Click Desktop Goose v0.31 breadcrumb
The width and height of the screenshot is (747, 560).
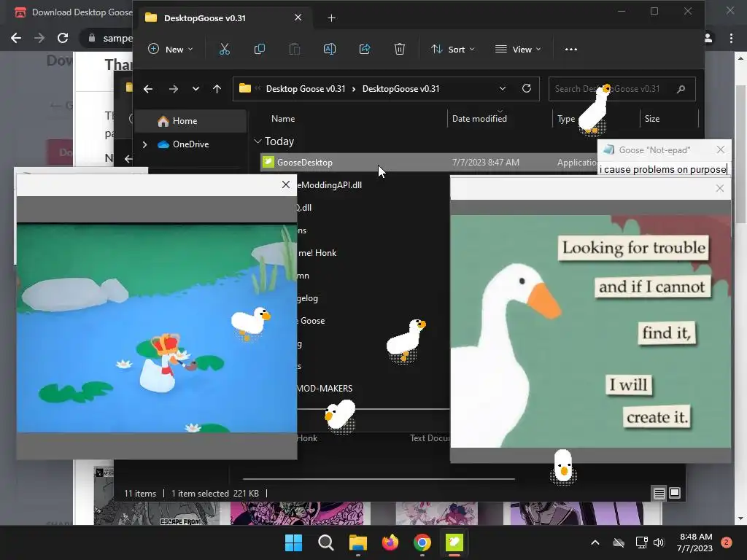tap(306, 89)
